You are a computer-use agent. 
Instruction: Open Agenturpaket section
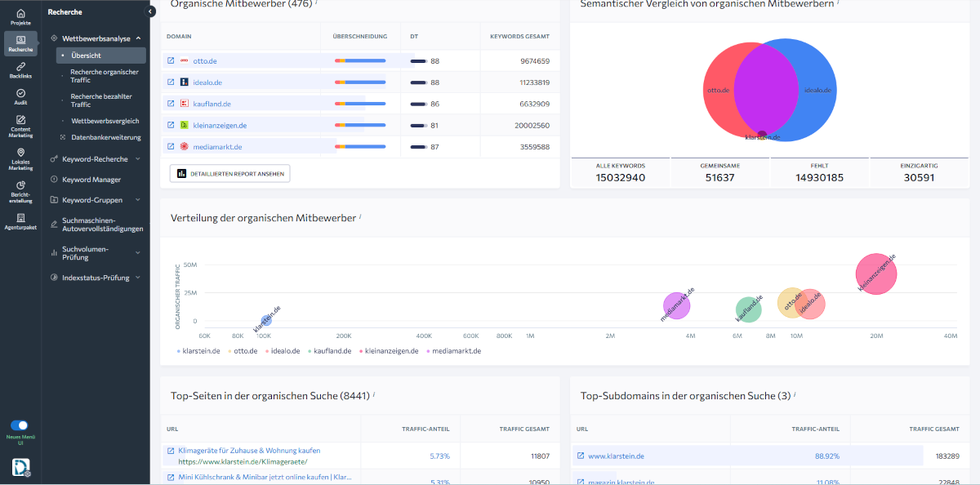click(x=20, y=221)
